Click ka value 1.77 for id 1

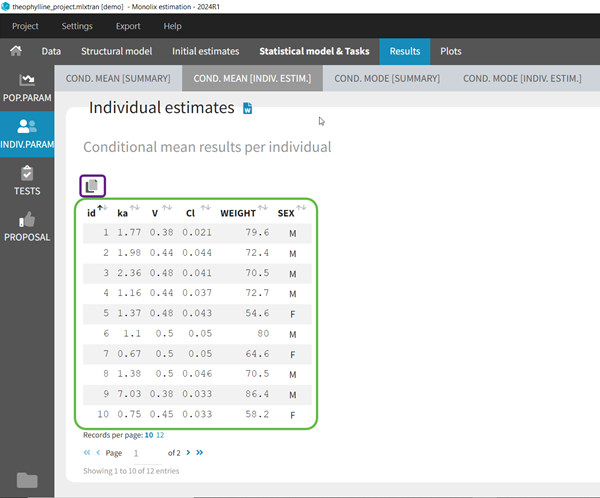[x=129, y=232]
